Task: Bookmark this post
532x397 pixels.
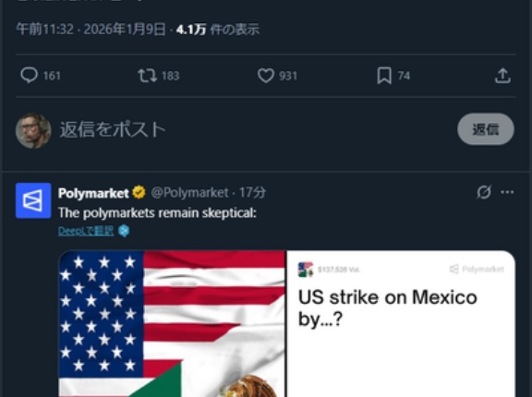Action: (384, 76)
